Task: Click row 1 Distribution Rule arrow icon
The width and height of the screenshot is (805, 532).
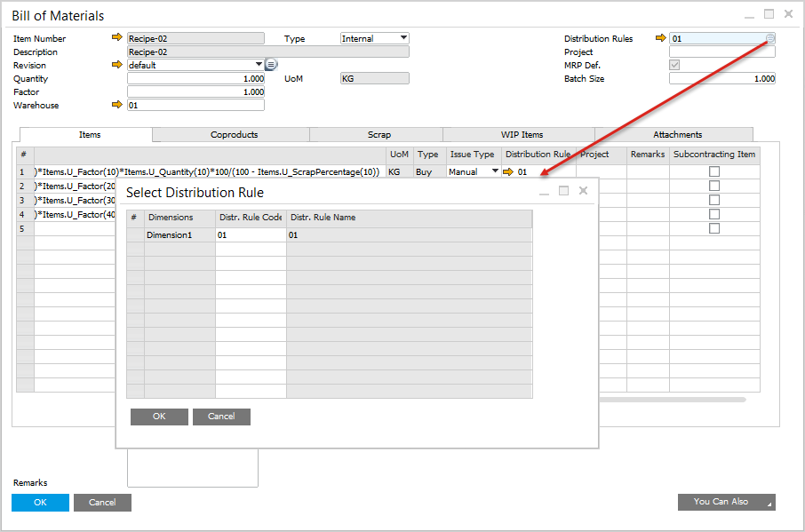Action: tap(508, 171)
